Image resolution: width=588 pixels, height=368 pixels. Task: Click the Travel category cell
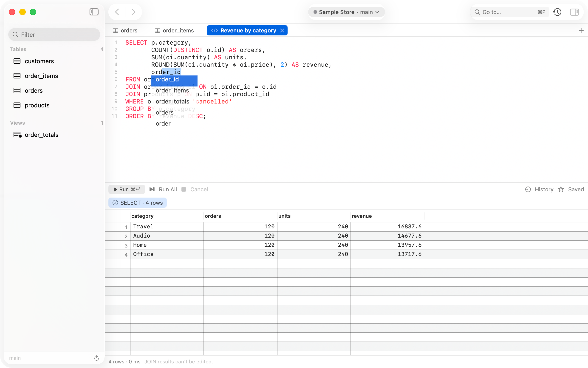coord(167,227)
